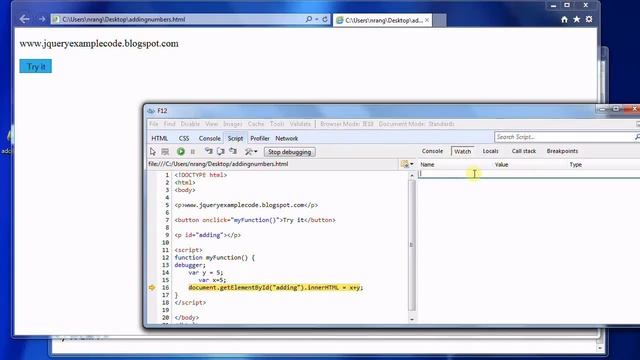Open right-pane Console tab
The height and width of the screenshot is (360, 640).
(x=432, y=151)
